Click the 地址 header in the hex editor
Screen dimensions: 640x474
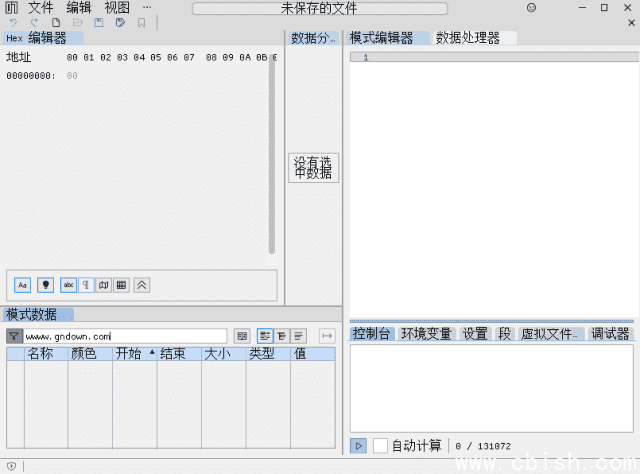19,57
